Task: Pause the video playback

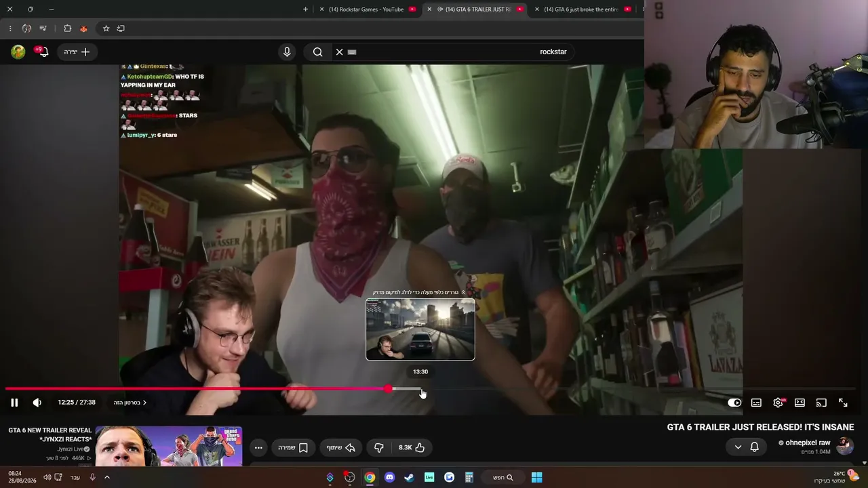Action: click(x=14, y=403)
